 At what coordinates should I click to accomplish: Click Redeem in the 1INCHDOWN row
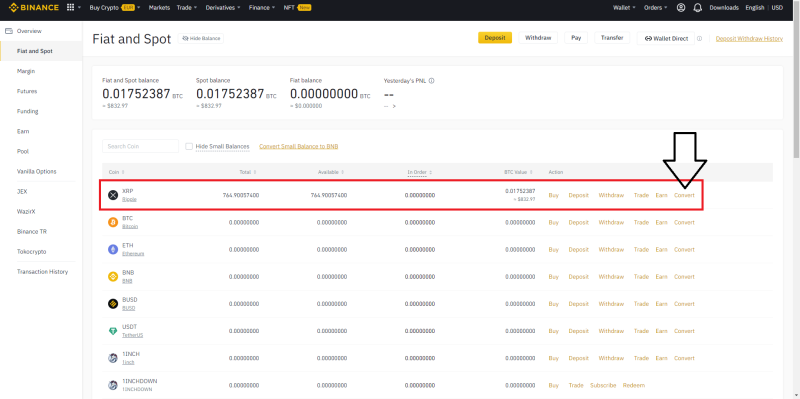(x=634, y=385)
